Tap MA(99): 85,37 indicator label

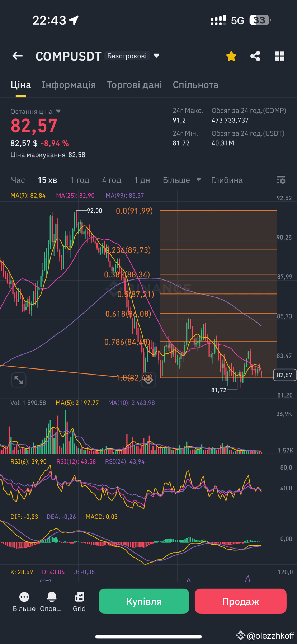(125, 196)
